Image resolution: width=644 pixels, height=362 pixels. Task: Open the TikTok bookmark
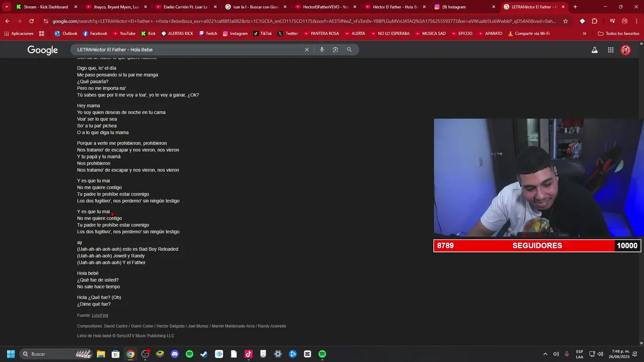262,33
